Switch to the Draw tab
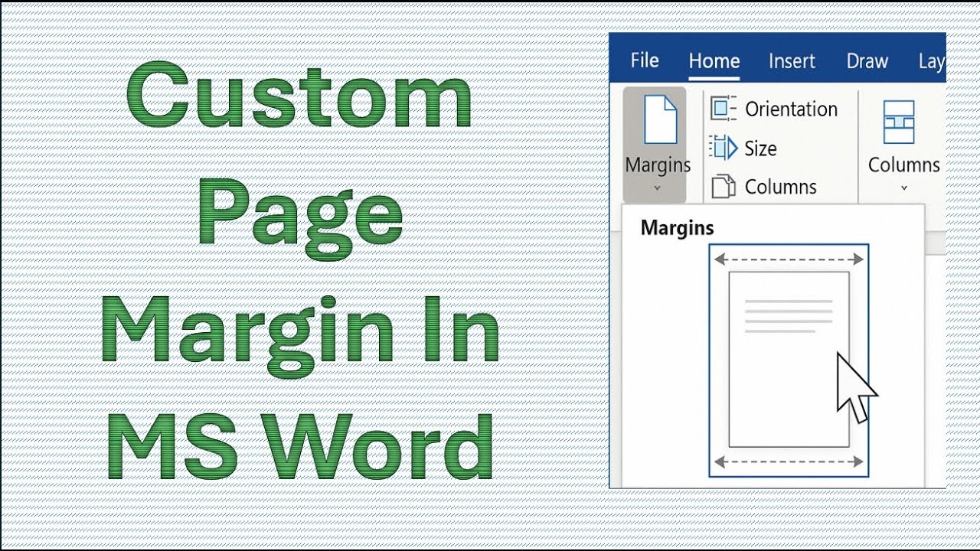980x551 pixels. [867, 61]
